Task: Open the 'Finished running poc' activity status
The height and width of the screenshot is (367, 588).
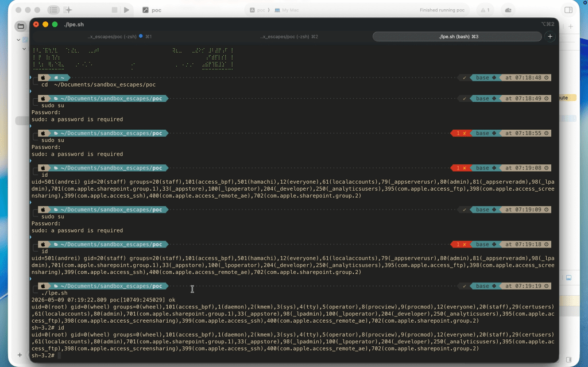Action: pos(442,10)
